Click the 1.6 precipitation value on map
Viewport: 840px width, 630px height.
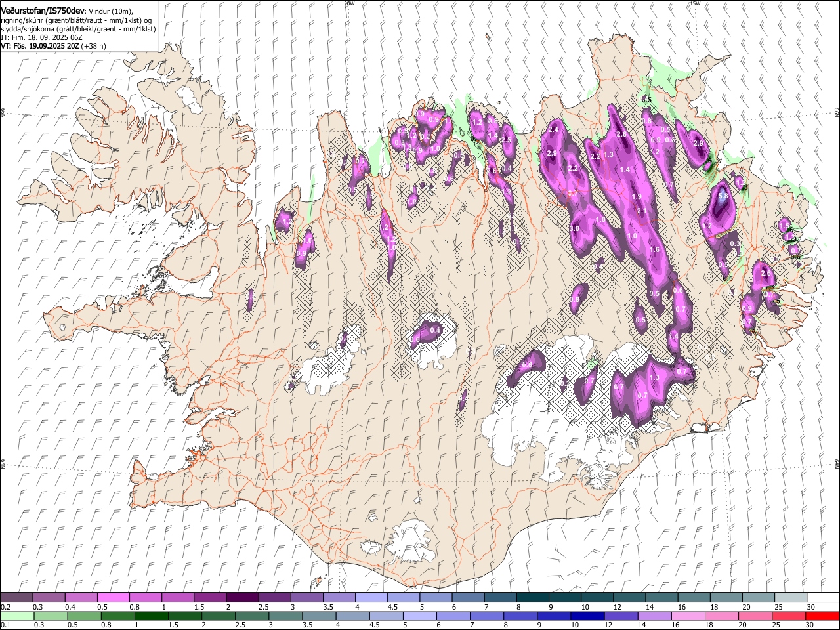654,249
